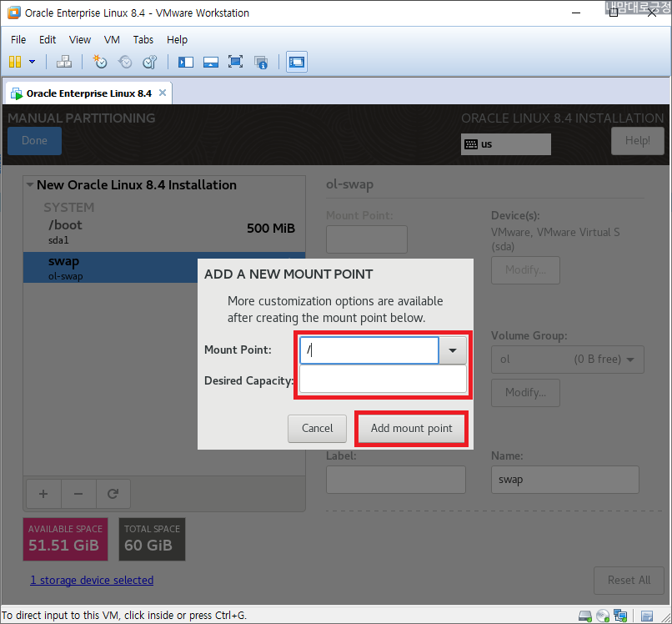Expand the Mount Point dropdown arrow

(453, 350)
